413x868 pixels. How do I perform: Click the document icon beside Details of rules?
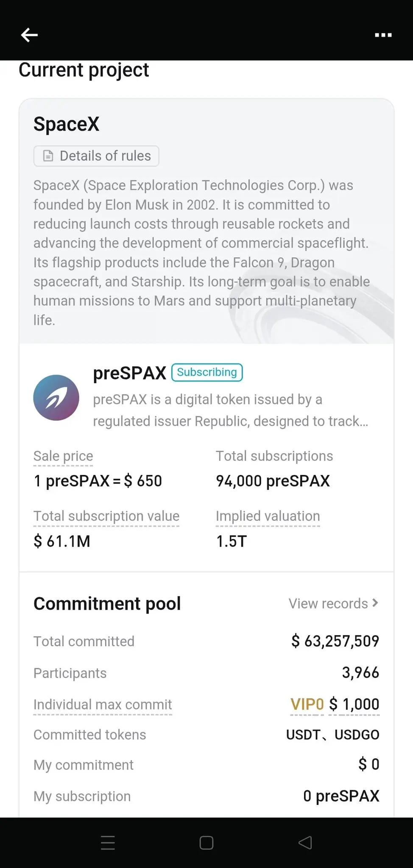49,156
